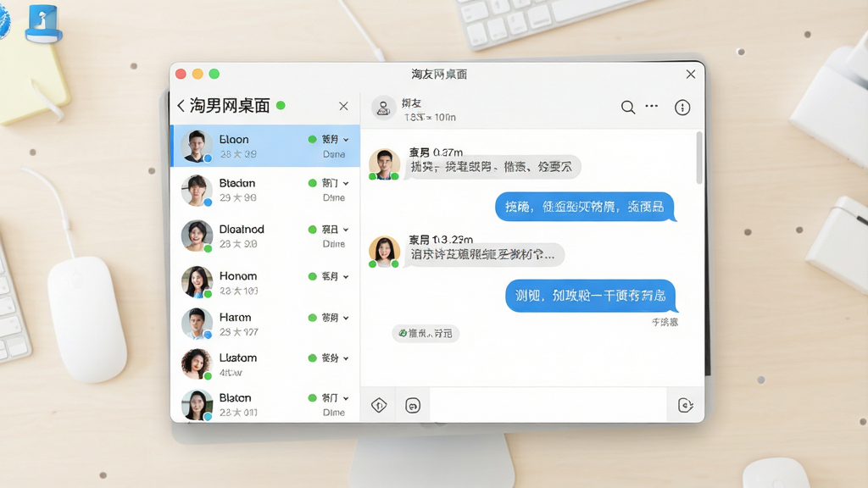This screenshot has width=868, height=488.
Task: Click the "Dana" label in Blaon's row
Action: 334,154
